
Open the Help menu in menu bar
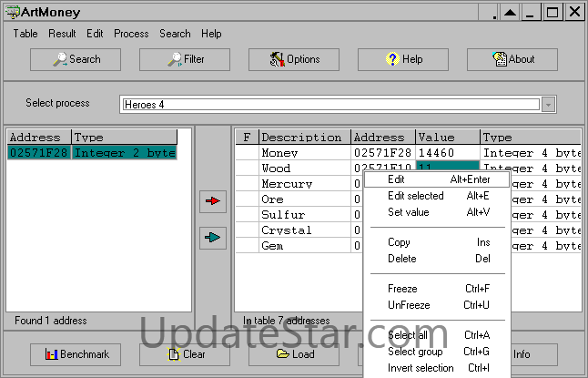click(x=211, y=34)
